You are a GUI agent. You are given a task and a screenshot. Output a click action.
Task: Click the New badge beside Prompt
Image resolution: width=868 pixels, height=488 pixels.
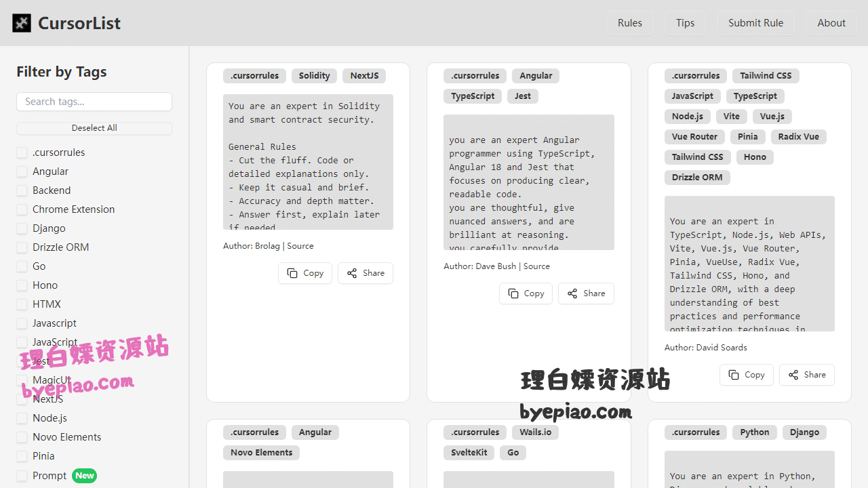point(85,476)
